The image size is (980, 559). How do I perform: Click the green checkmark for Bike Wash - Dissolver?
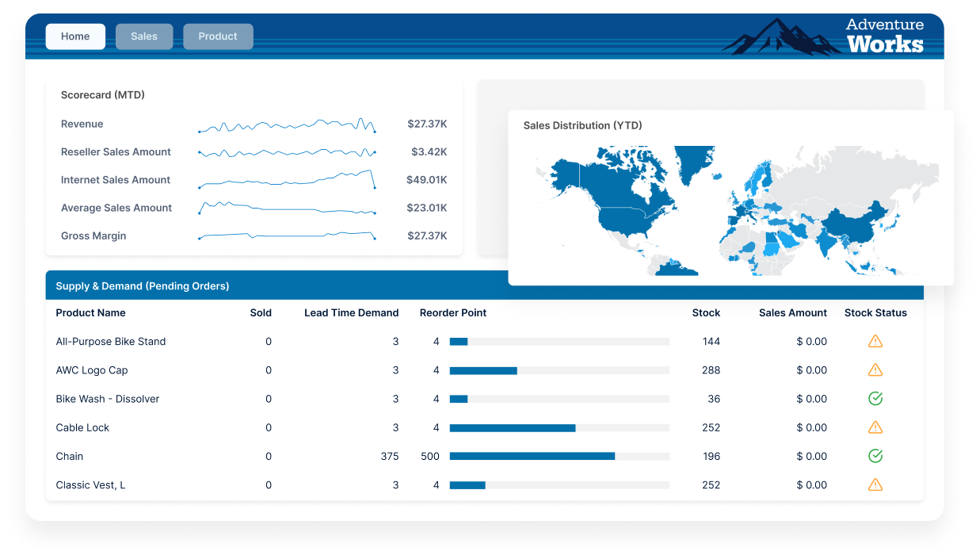(875, 399)
